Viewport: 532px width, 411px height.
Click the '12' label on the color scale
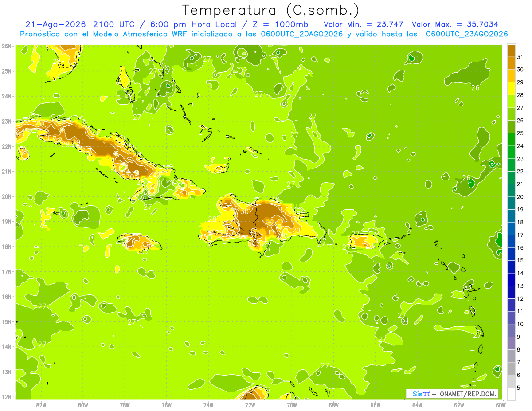point(520,298)
